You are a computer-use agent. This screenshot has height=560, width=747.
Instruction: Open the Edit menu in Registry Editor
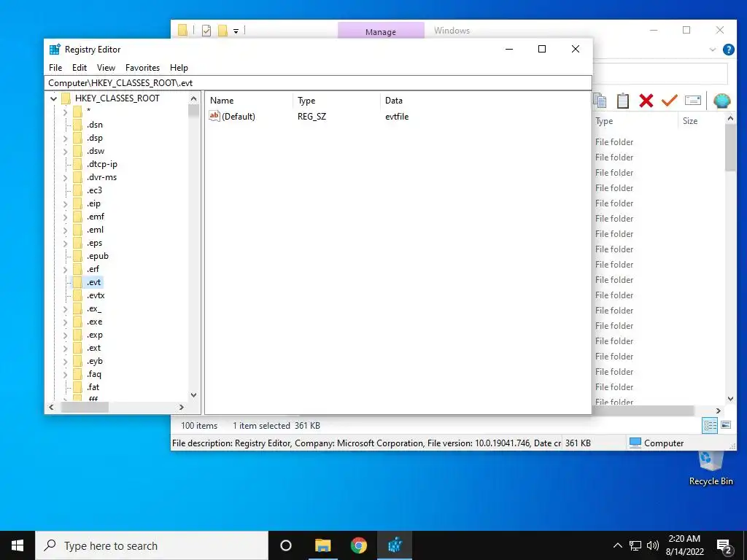(79, 68)
